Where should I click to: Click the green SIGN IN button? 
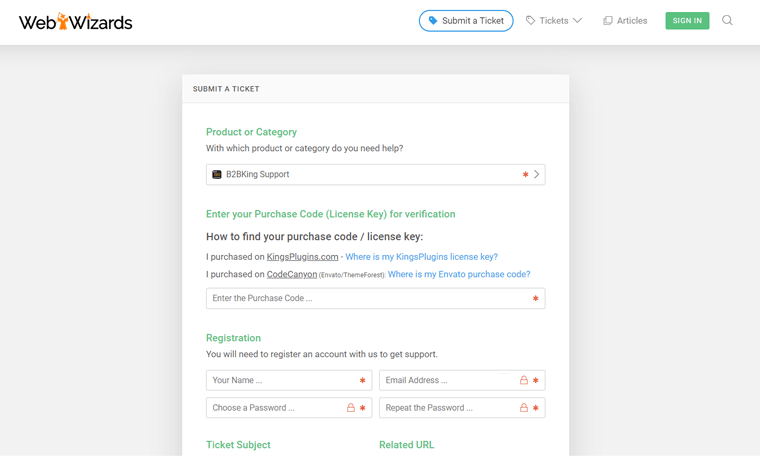[x=687, y=21]
